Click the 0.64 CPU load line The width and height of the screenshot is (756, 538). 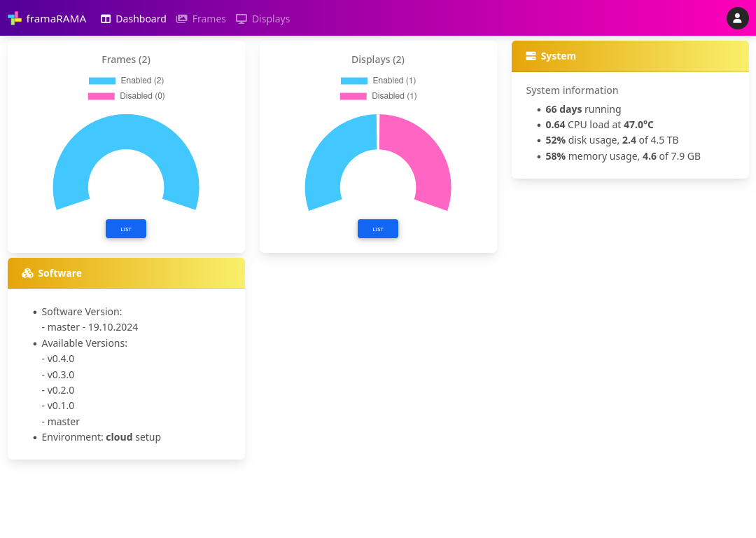point(599,125)
